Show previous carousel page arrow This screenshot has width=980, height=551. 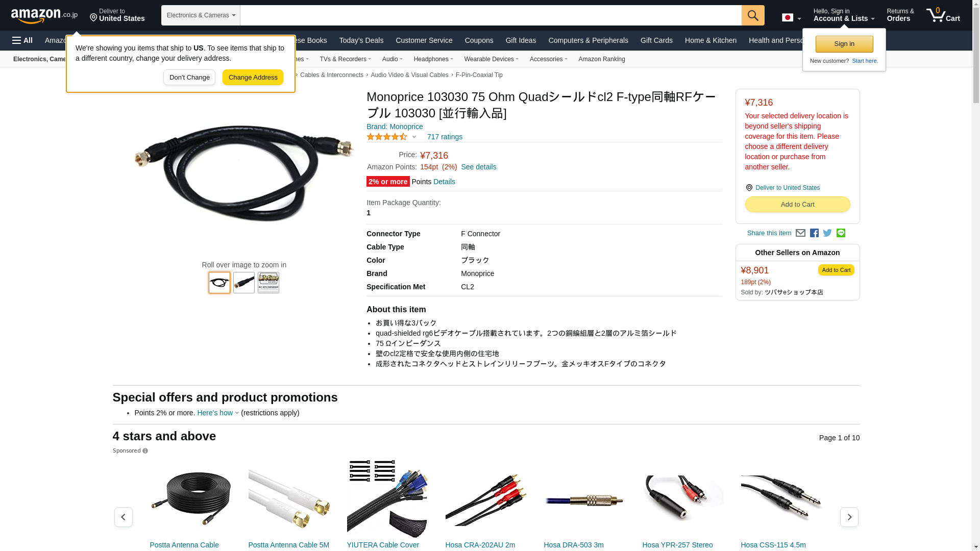tap(123, 517)
